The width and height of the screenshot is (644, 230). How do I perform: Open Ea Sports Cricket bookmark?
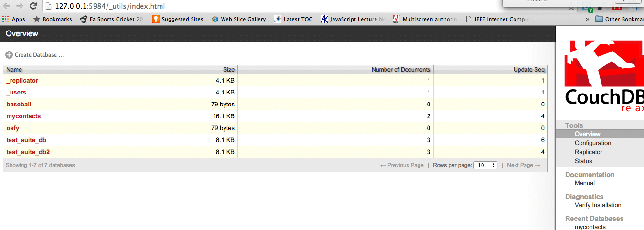click(112, 19)
